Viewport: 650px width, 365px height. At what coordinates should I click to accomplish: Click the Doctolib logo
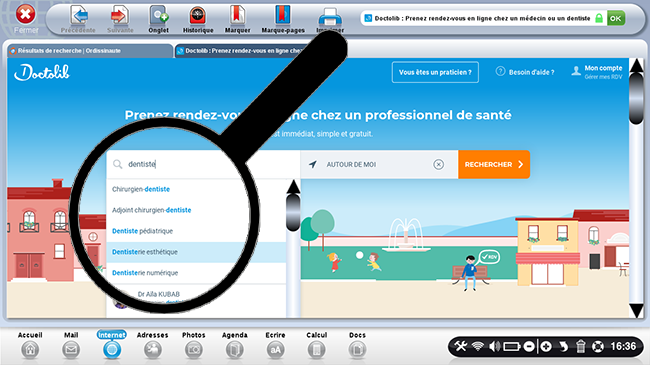tap(42, 73)
